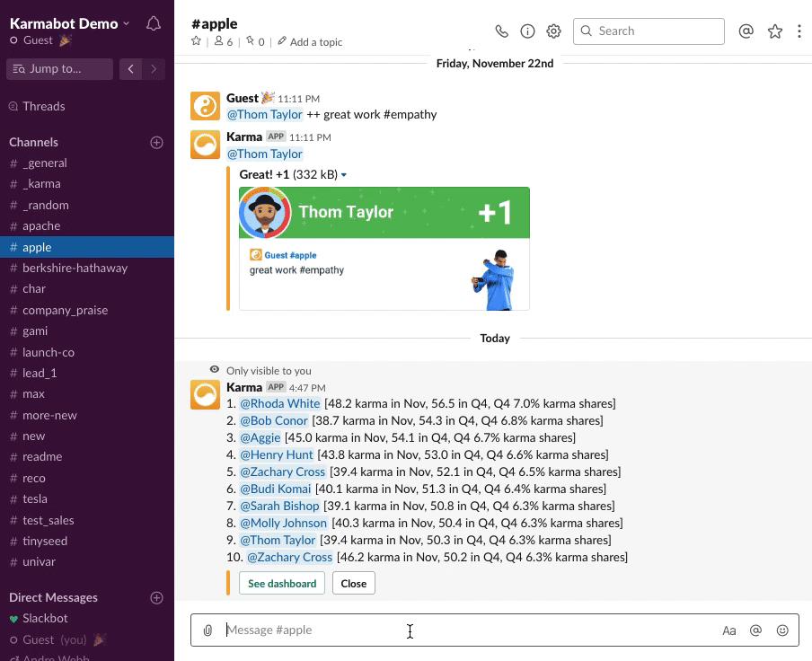Image resolution: width=812 pixels, height=661 pixels.
Task: Collapse the Great! +1 image attachment
Action: 344,175
